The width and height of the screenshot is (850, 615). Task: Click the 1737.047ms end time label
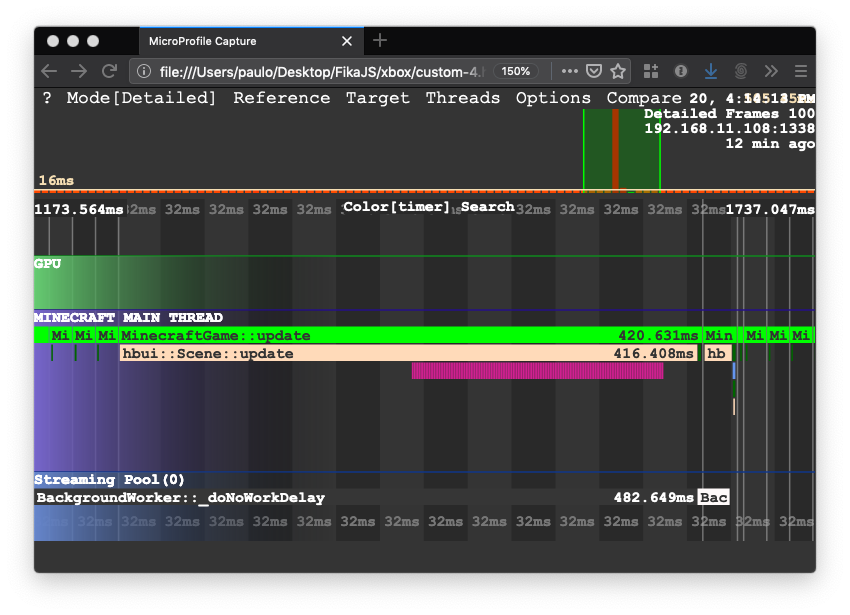pos(770,209)
